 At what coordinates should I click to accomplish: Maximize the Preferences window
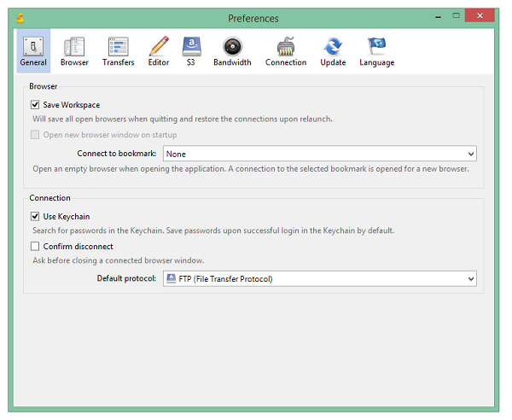[457, 15]
